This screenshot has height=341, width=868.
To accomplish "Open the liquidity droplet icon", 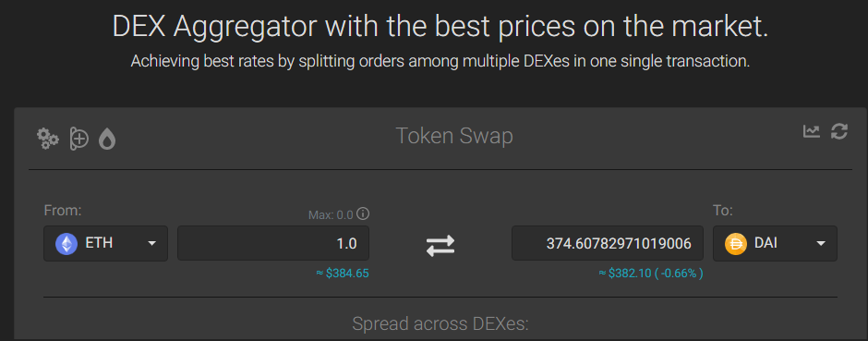I will click(x=107, y=139).
